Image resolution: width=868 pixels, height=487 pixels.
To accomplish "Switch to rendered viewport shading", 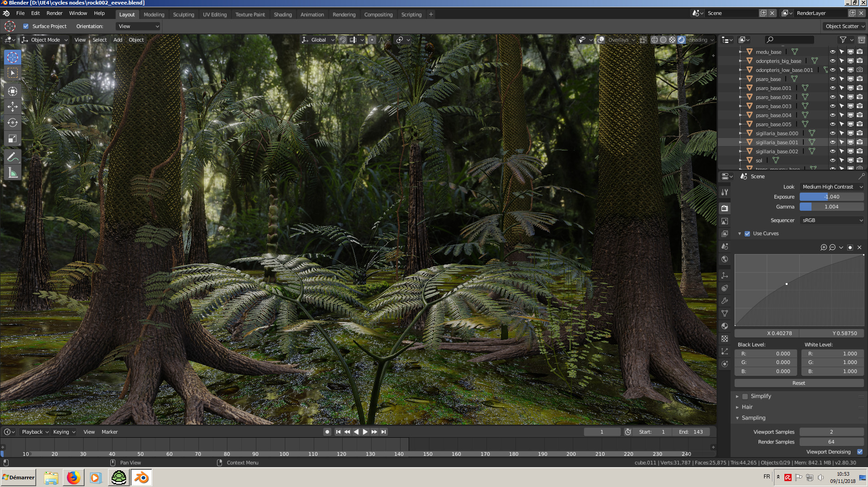I will (681, 40).
